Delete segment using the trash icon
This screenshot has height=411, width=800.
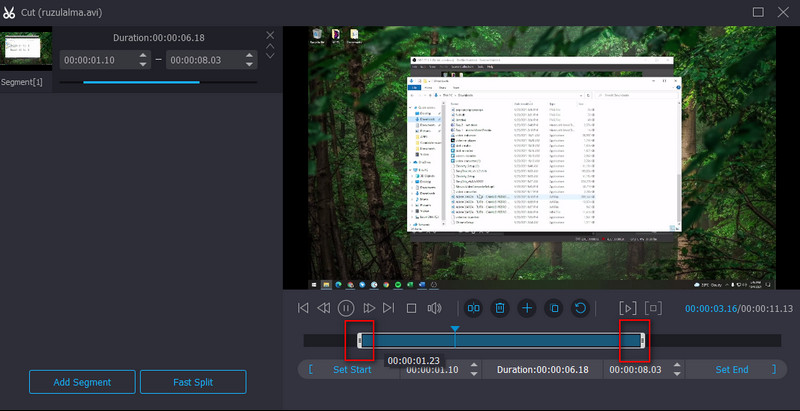[x=500, y=308]
